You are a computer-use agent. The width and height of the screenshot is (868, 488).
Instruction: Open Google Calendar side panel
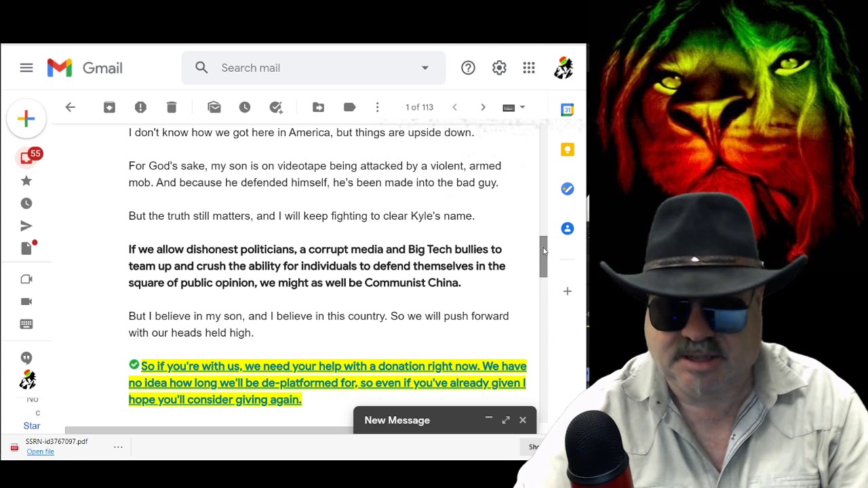coord(568,109)
